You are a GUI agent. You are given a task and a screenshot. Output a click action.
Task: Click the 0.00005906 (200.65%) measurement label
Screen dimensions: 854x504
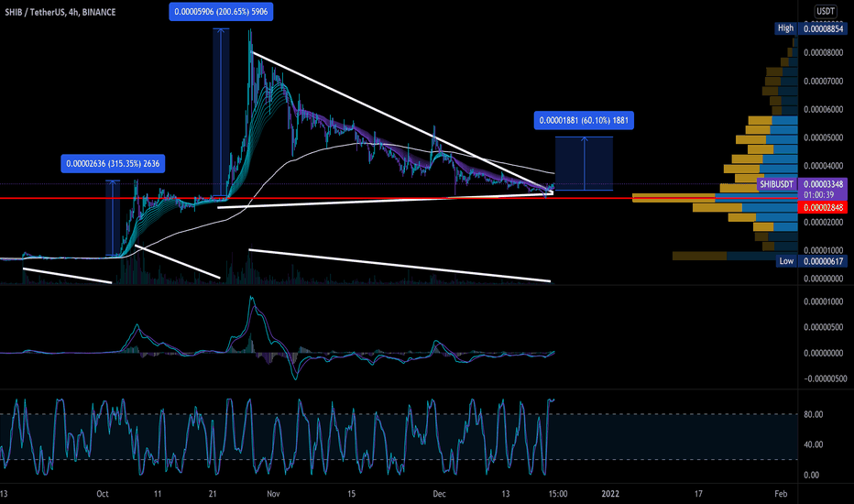(221, 11)
